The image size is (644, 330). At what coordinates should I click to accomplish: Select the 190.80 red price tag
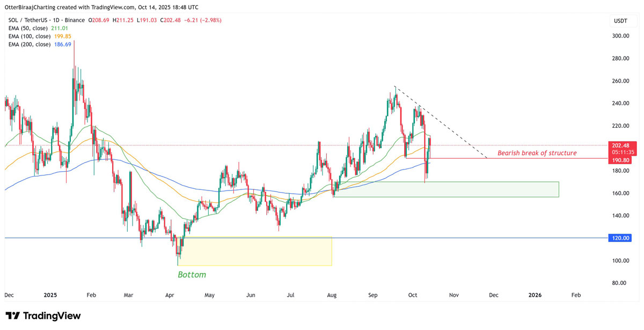[624, 159]
